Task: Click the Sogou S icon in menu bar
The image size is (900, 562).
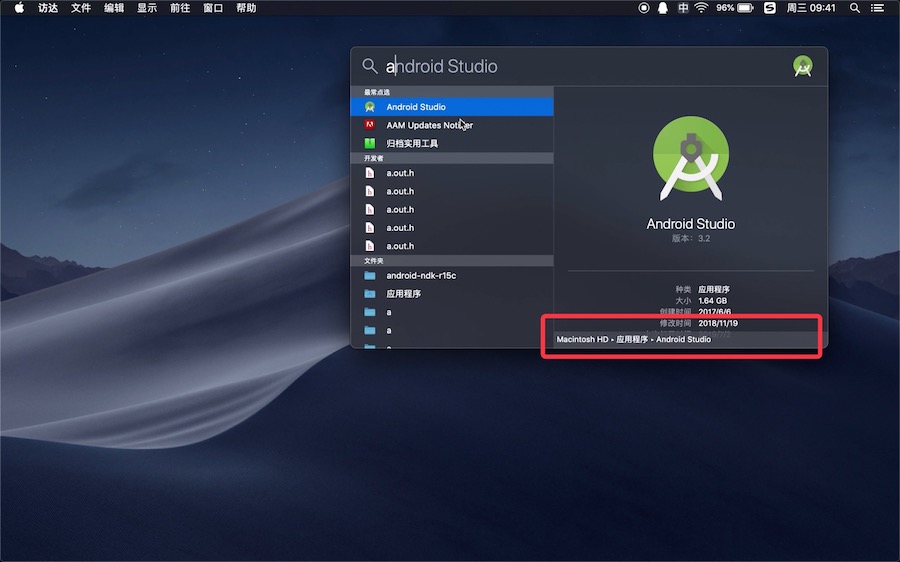Action: (x=770, y=8)
